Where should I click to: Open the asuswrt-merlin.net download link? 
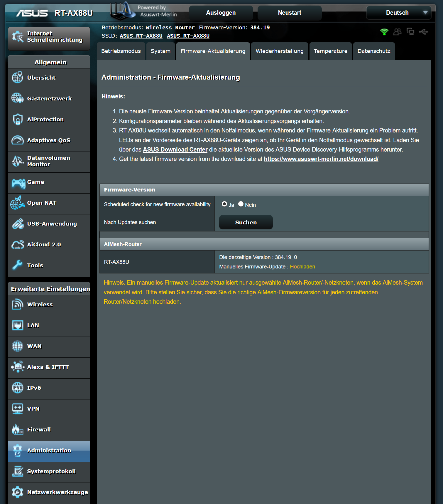coord(321,159)
